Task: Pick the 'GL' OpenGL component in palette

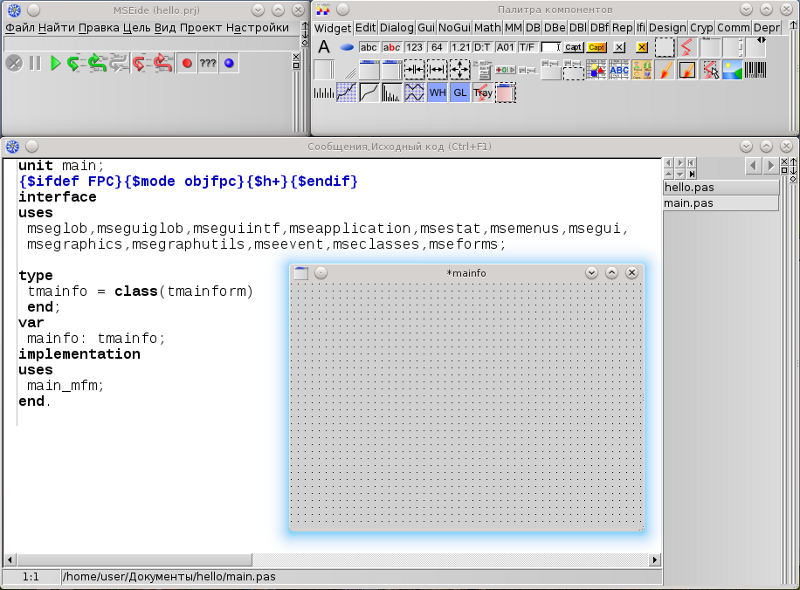Action: tap(459, 92)
